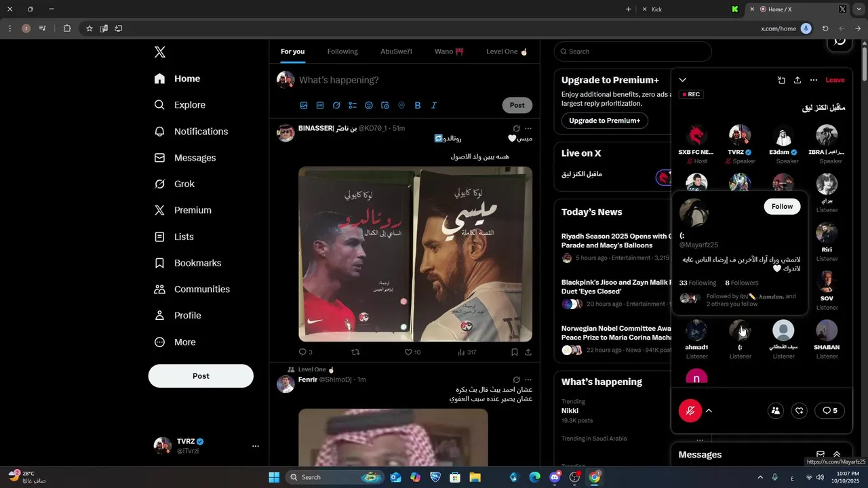Open trending topic Nikki
This screenshot has width=868, height=488.
(x=570, y=411)
